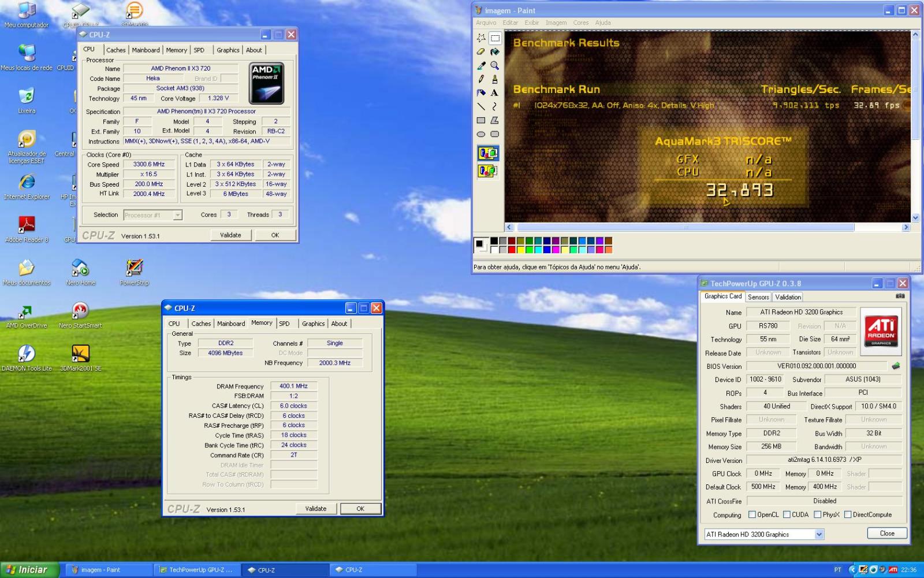The height and width of the screenshot is (578, 924).
Task: Expand the GPU selection dropdown in GPU-Z
Action: [x=819, y=535]
